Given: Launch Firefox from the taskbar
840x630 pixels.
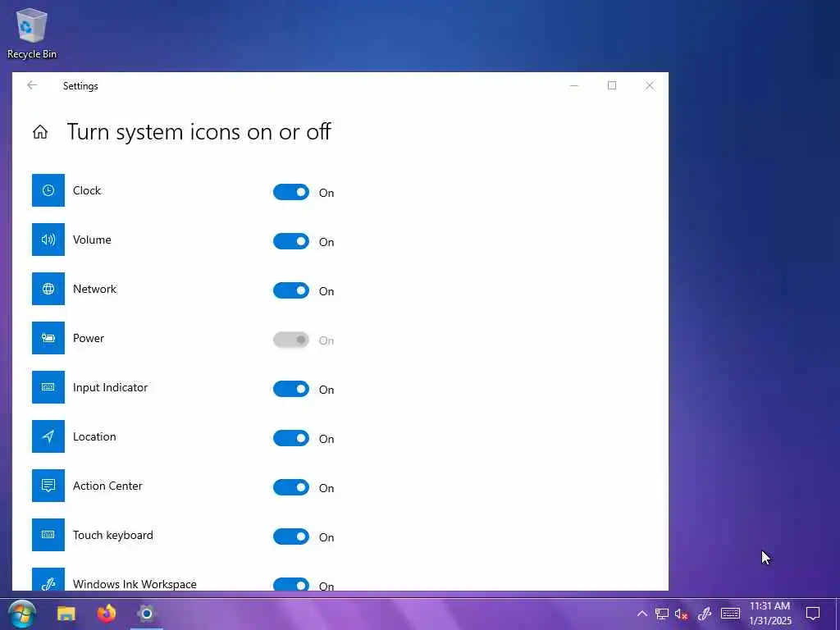Looking at the screenshot, I should [x=107, y=614].
